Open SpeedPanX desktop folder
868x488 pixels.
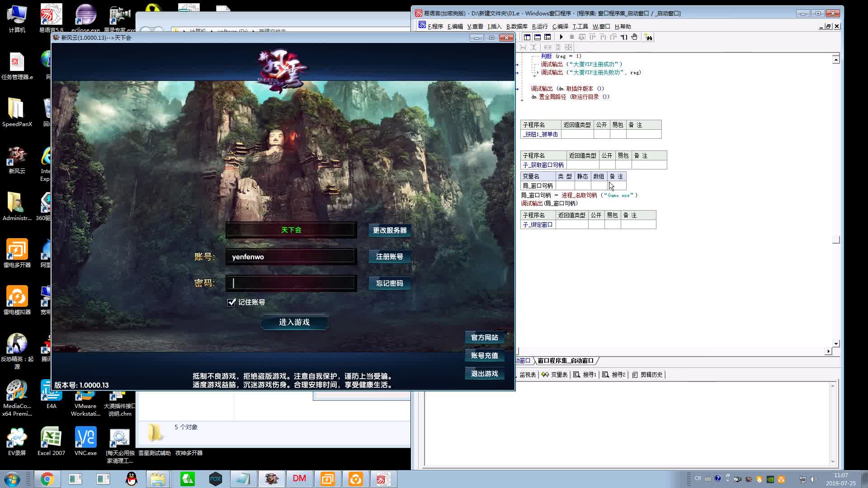pyautogui.click(x=17, y=112)
